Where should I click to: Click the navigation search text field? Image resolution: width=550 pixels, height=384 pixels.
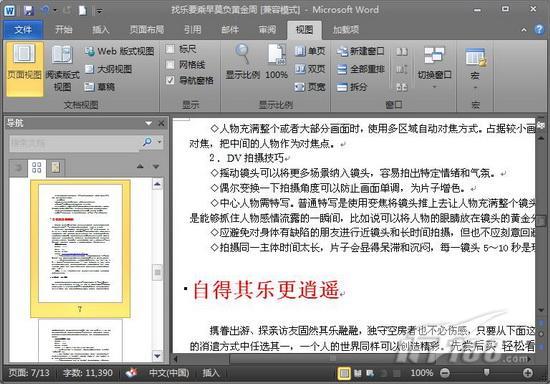click(x=74, y=143)
